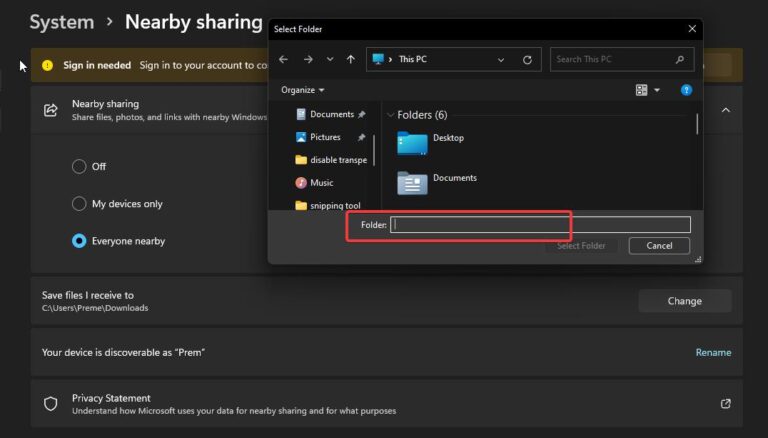768x438 pixels.
Task: Click the This PC monitor icon in address bar
Action: coord(378,59)
